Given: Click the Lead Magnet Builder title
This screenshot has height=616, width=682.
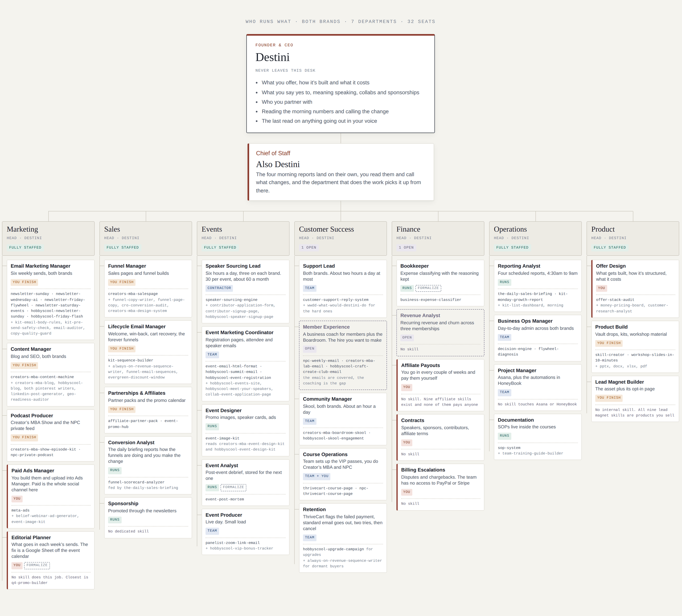Looking at the screenshot, I should (620, 382).
